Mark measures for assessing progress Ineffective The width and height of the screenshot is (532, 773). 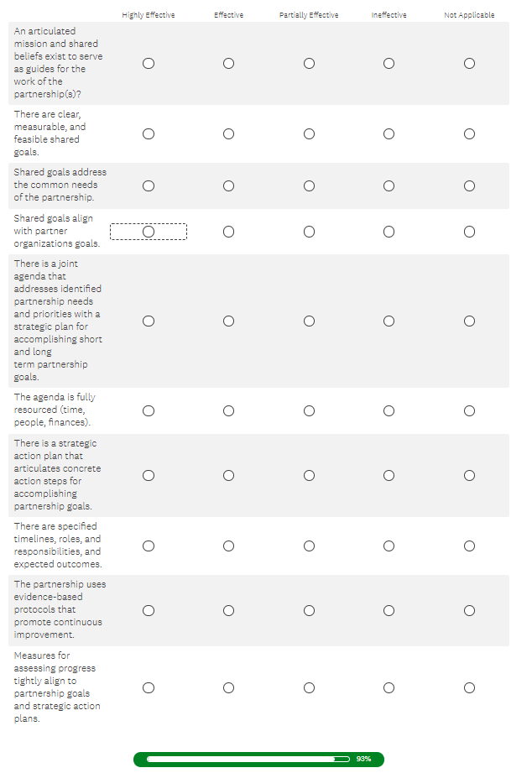389,687
